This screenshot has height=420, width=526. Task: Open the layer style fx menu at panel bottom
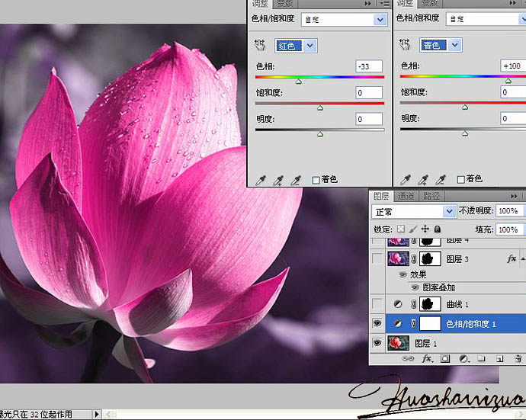(x=427, y=358)
